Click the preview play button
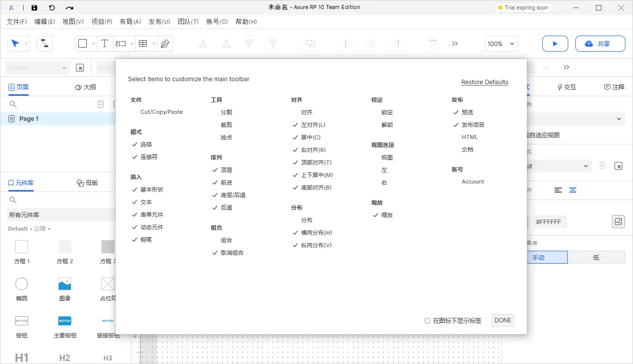Image resolution: width=633 pixels, height=364 pixels. click(x=555, y=44)
